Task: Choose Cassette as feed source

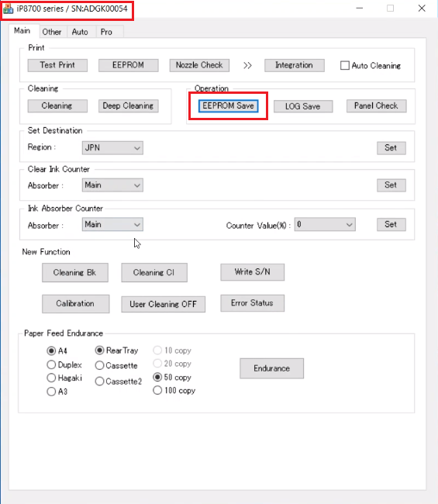Action: point(100,365)
